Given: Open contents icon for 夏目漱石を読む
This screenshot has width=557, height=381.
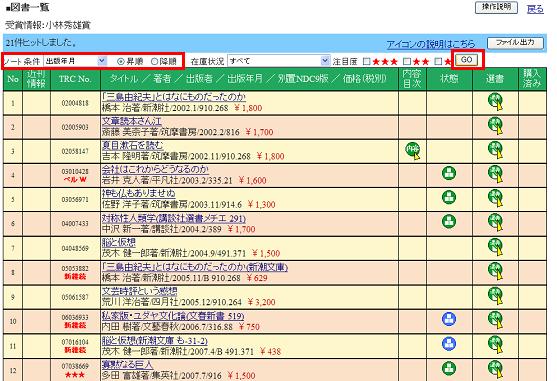Looking at the screenshot, I should pyautogui.click(x=412, y=151).
